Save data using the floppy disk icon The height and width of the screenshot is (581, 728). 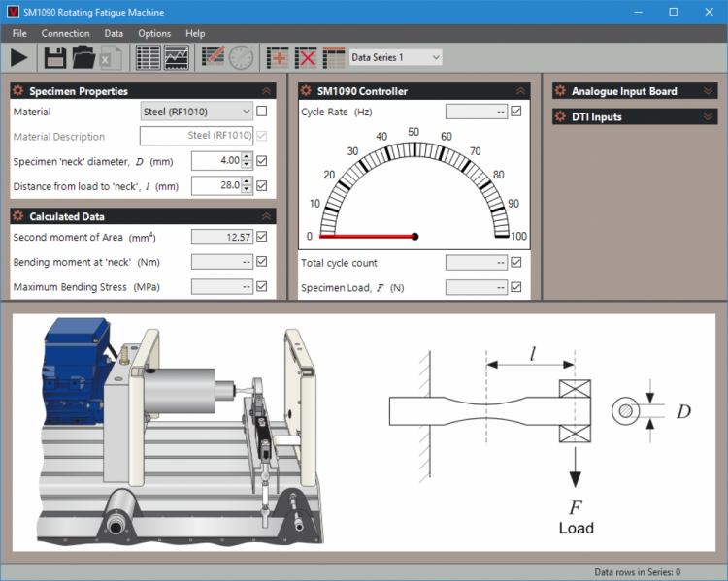[55, 58]
